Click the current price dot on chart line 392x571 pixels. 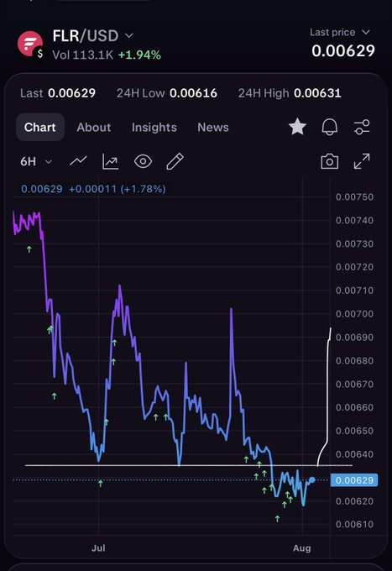point(312,479)
